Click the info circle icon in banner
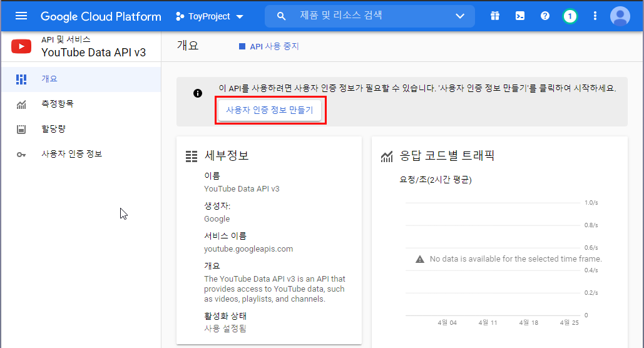The height and width of the screenshot is (348, 644). pyautogui.click(x=198, y=93)
